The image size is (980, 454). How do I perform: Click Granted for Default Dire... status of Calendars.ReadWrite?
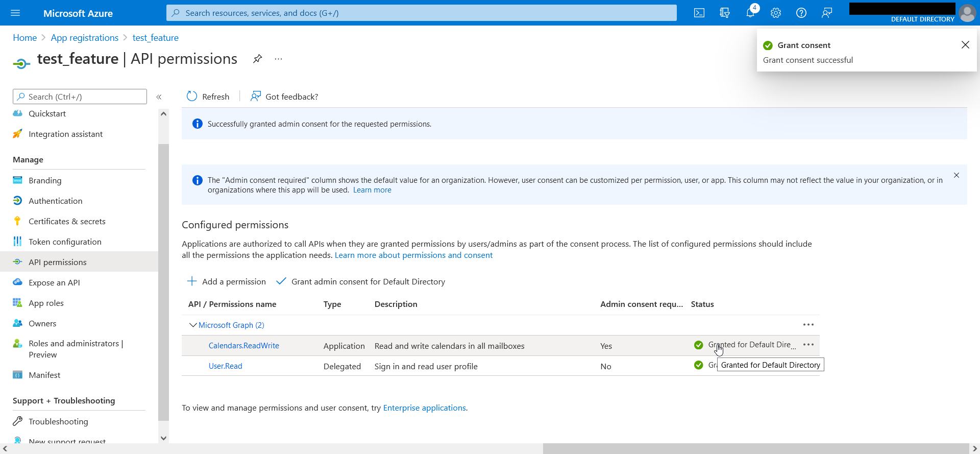click(x=752, y=345)
